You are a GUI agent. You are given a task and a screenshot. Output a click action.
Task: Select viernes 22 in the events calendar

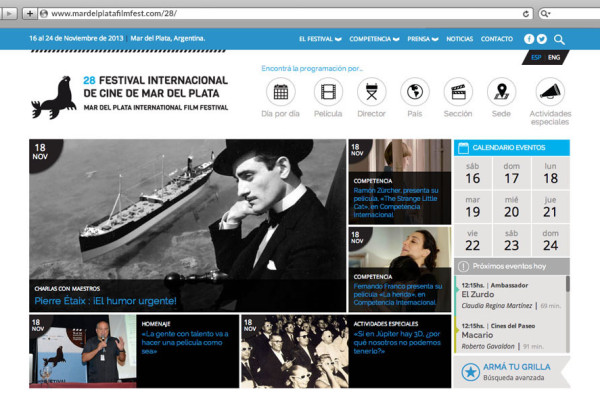[x=473, y=240]
